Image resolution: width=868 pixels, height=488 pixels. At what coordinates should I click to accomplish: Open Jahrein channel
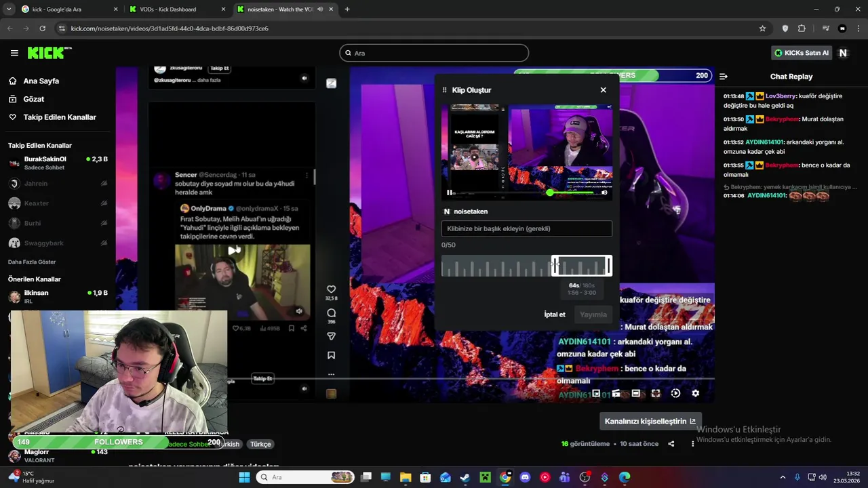[x=58, y=184]
